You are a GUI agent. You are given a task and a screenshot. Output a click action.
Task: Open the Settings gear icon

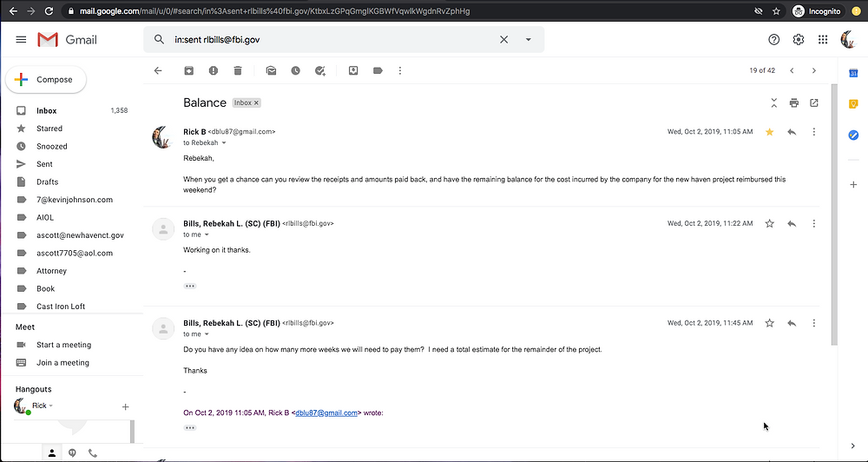pyautogui.click(x=799, y=39)
